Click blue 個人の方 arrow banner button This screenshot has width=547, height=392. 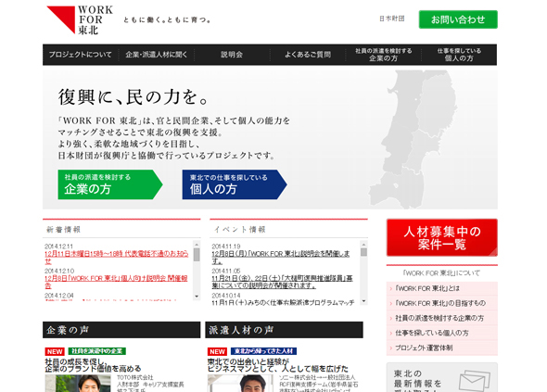[x=235, y=184]
